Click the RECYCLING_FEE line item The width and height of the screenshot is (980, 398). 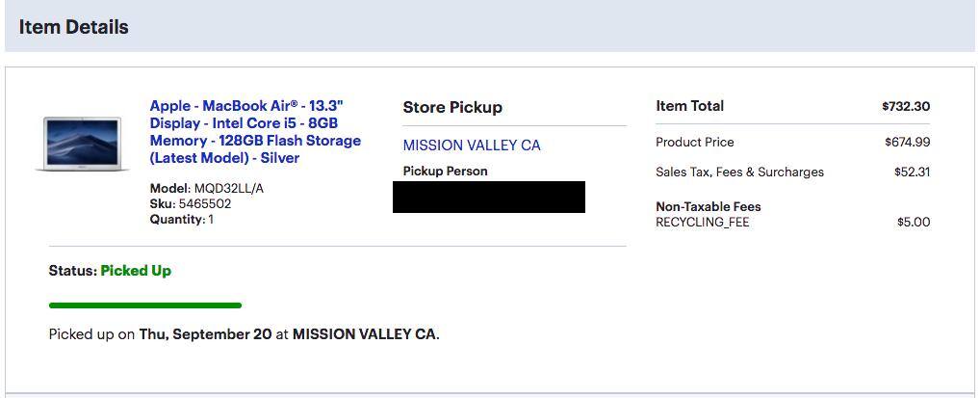(x=702, y=222)
